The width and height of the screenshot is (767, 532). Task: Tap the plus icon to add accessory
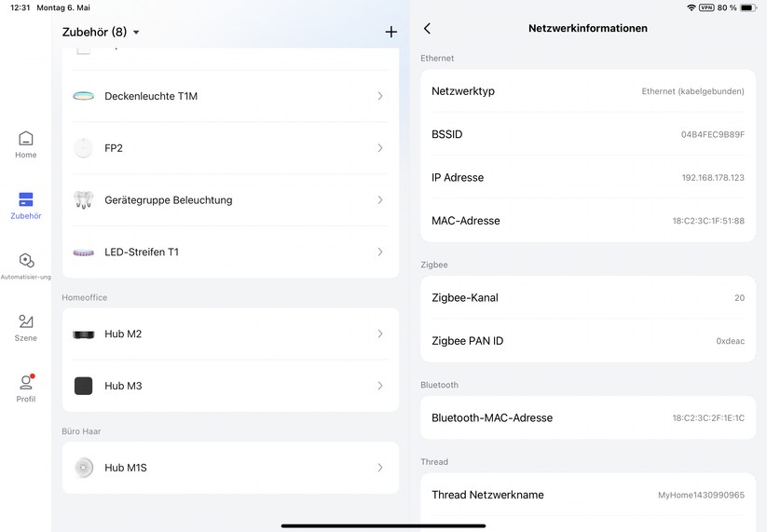[390, 33]
